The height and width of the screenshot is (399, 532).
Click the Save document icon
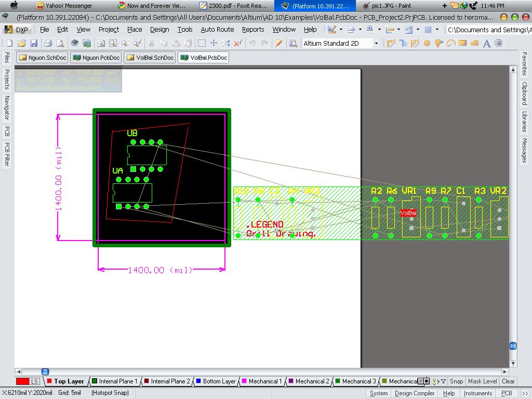(x=34, y=43)
